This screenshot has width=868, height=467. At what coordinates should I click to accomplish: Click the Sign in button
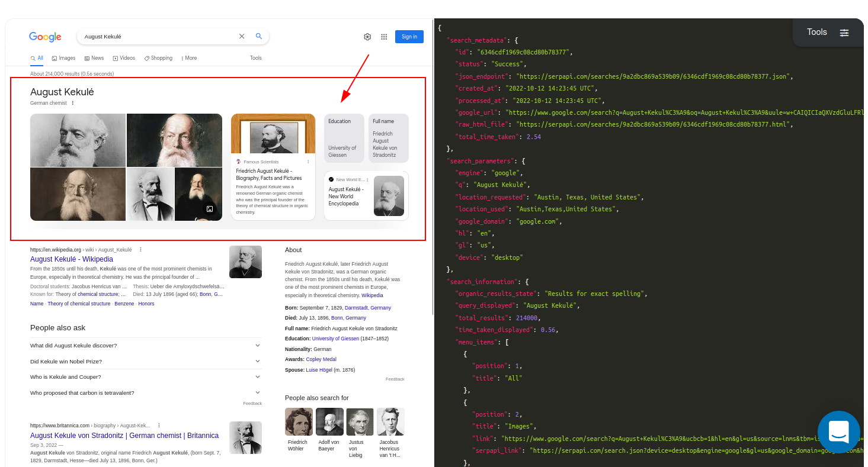tap(409, 36)
